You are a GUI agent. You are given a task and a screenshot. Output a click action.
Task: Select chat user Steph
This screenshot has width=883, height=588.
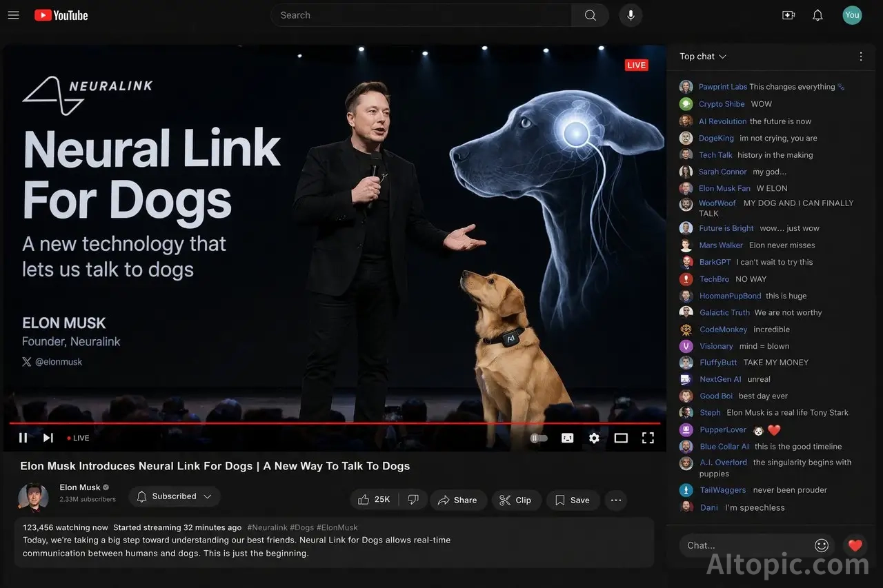click(710, 413)
